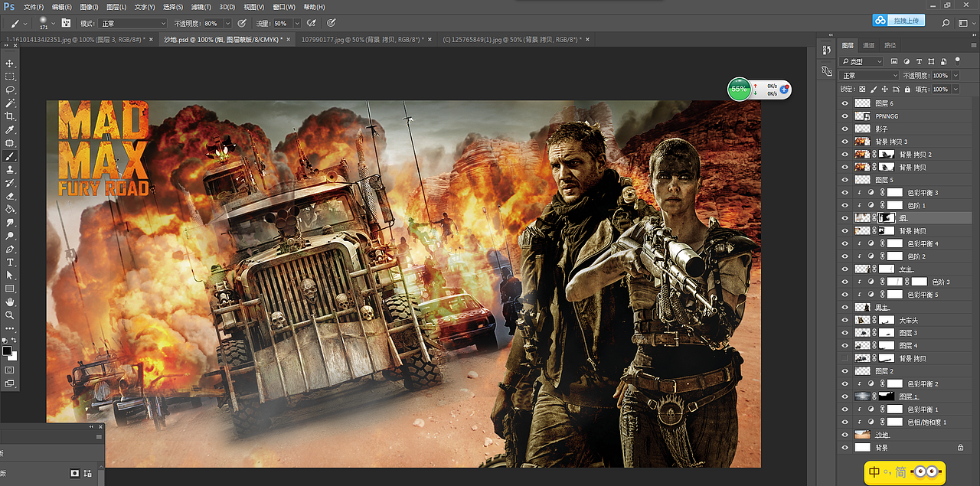Filter layers by text type icon
This screenshot has height=486, width=980.
click(x=920, y=61)
